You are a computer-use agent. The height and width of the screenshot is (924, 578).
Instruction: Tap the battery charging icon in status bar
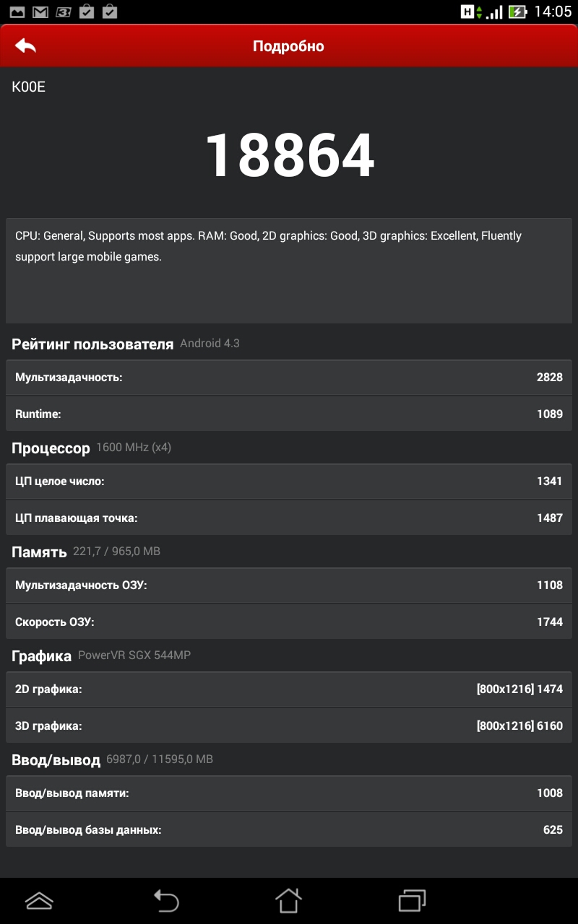(x=517, y=12)
